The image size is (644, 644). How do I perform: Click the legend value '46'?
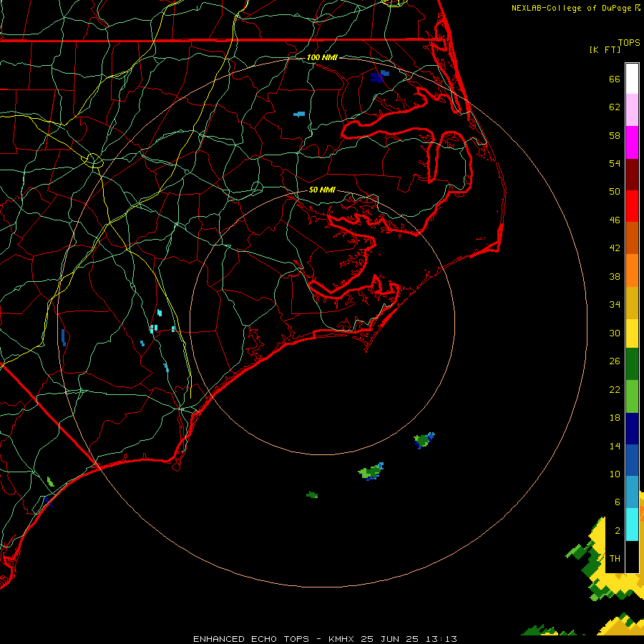[x=615, y=220]
